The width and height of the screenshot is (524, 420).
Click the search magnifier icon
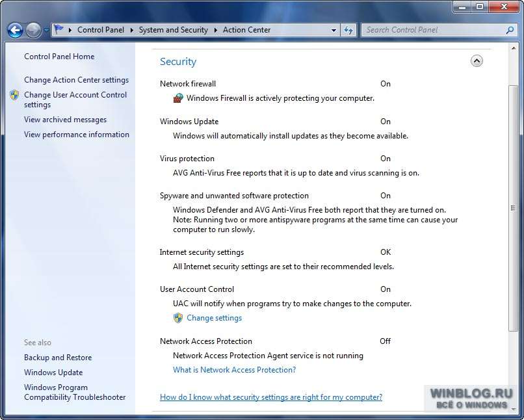coord(510,30)
